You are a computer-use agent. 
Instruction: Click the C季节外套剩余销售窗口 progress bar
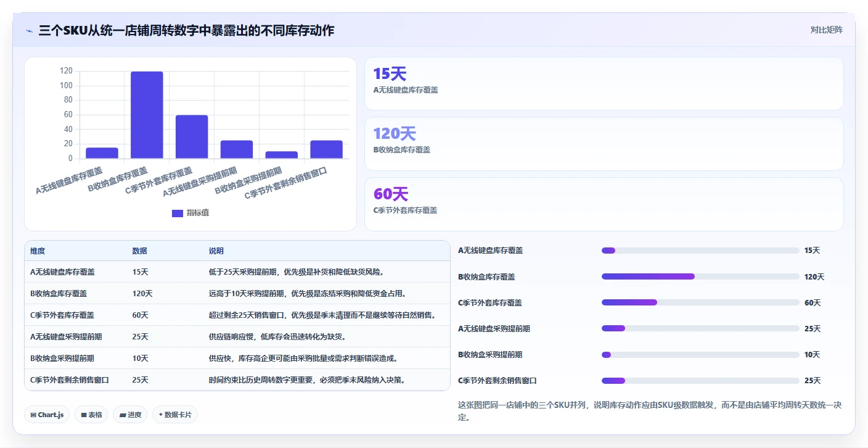700,380
